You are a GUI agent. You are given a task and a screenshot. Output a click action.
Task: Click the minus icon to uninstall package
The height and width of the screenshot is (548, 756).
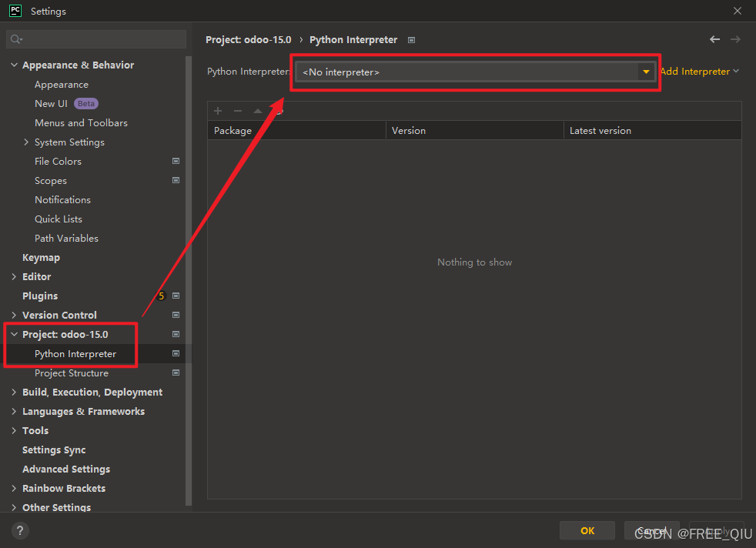pyautogui.click(x=238, y=111)
